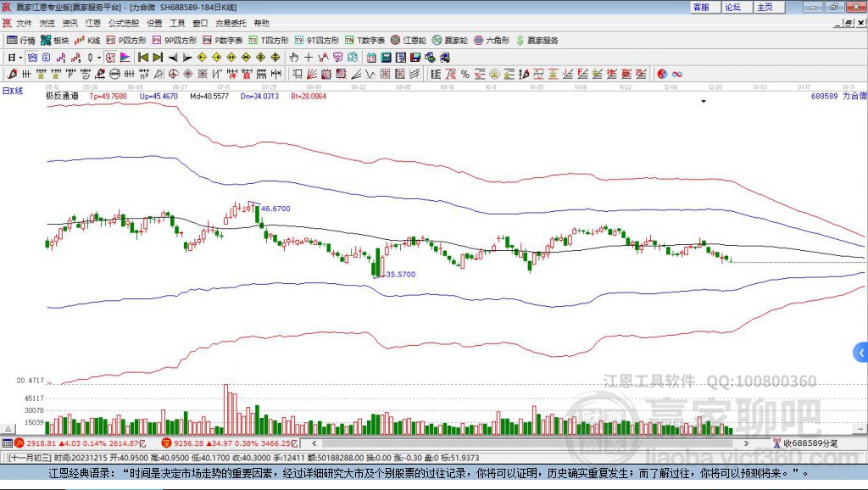
Task: Open the P四方形 tool
Action: [126, 41]
